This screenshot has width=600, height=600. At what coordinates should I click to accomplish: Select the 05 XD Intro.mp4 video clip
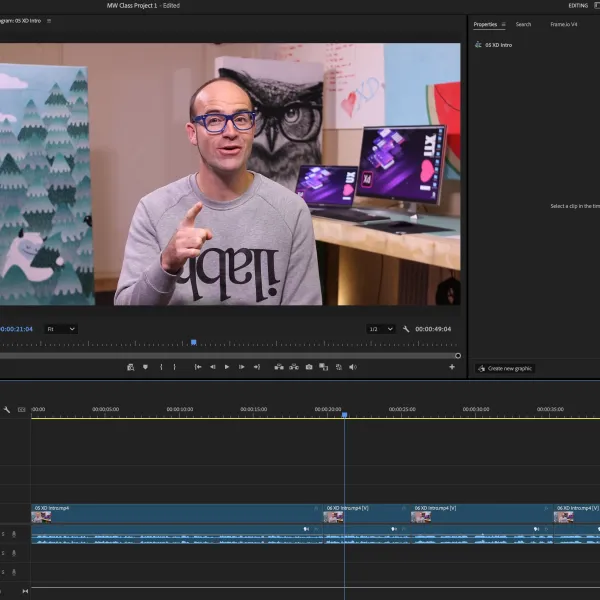(177, 514)
